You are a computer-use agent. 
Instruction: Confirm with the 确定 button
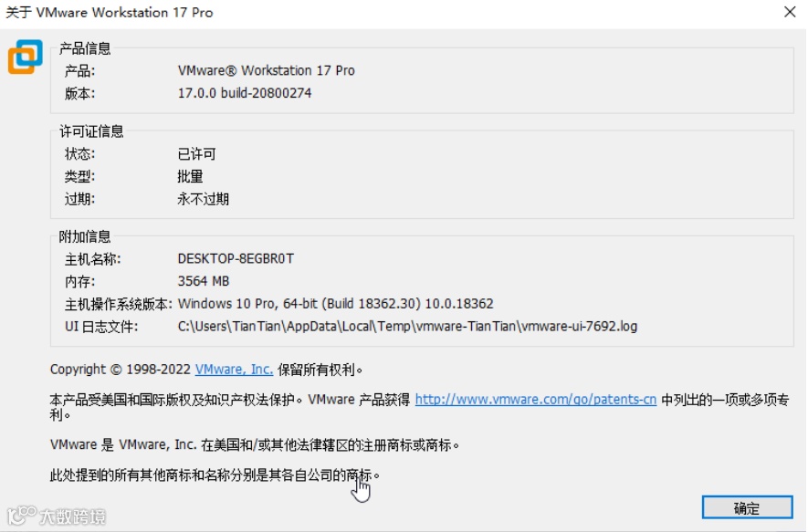[747, 507]
